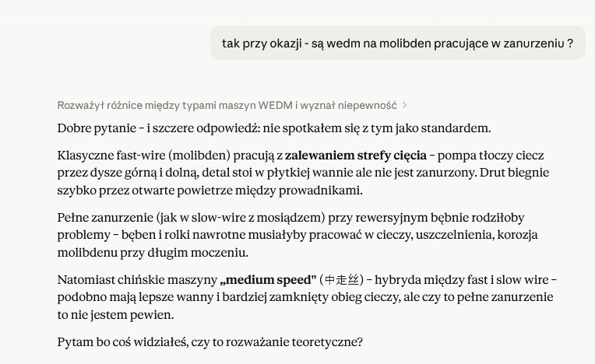Click the bold "medium speed" phrase
This screenshot has width=595, height=364.
click(268, 280)
